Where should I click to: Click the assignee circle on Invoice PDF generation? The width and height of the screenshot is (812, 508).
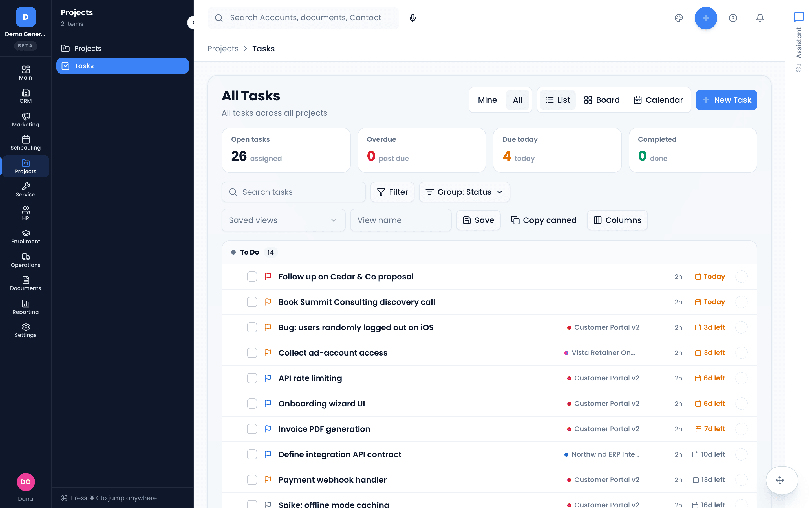(741, 429)
